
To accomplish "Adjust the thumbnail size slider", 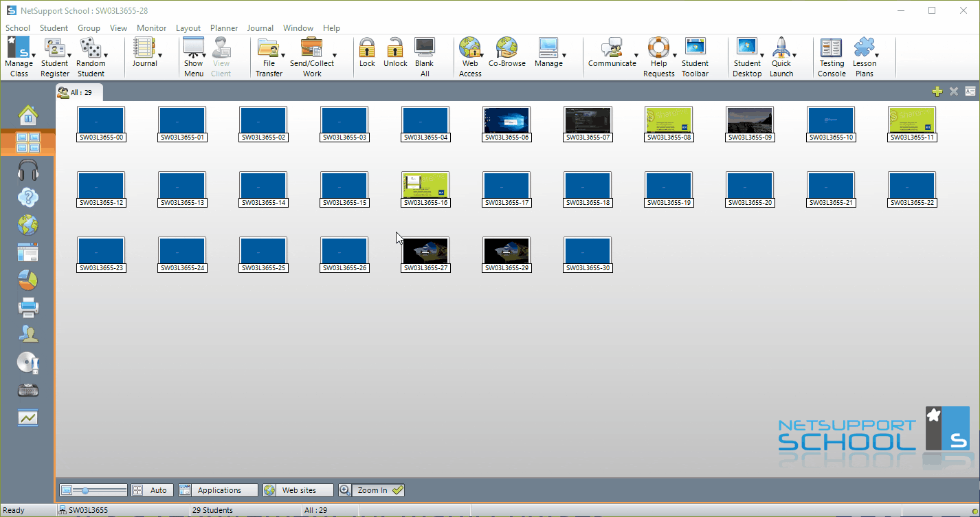I will (x=85, y=490).
